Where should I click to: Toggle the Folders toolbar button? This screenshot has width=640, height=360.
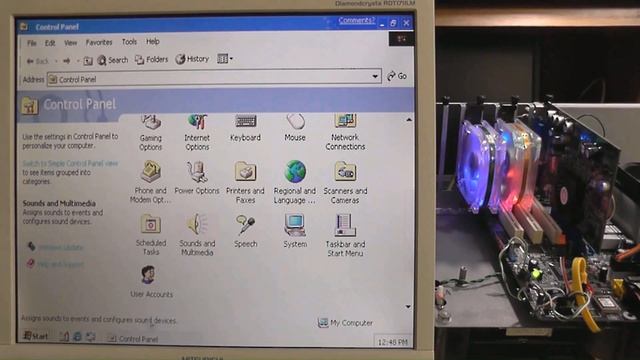click(x=151, y=60)
